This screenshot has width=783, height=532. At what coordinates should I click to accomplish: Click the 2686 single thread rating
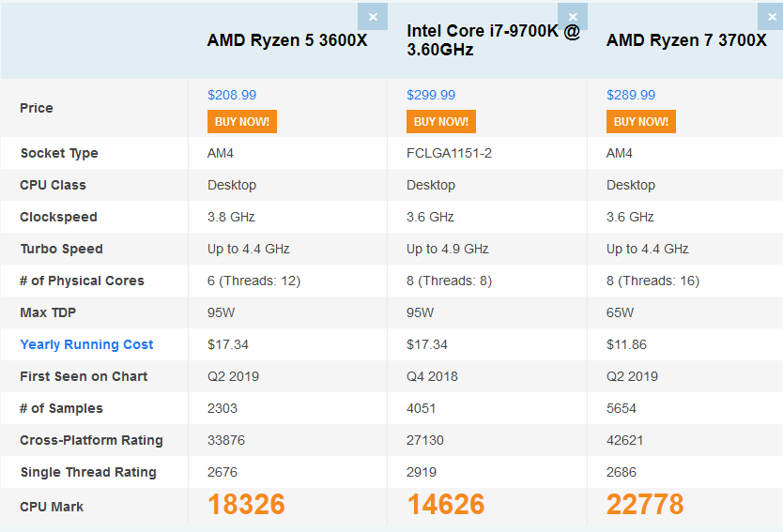tap(622, 472)
